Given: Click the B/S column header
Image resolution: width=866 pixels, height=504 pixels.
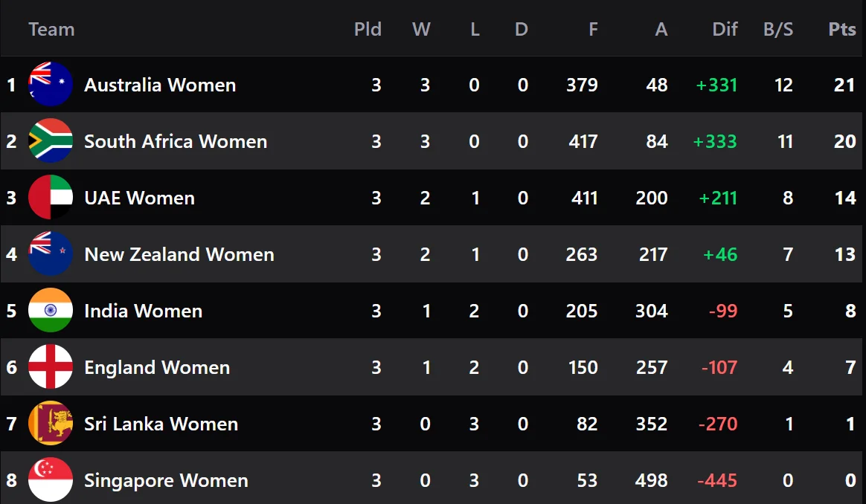Looking at the screenshot, I should 778,29.
